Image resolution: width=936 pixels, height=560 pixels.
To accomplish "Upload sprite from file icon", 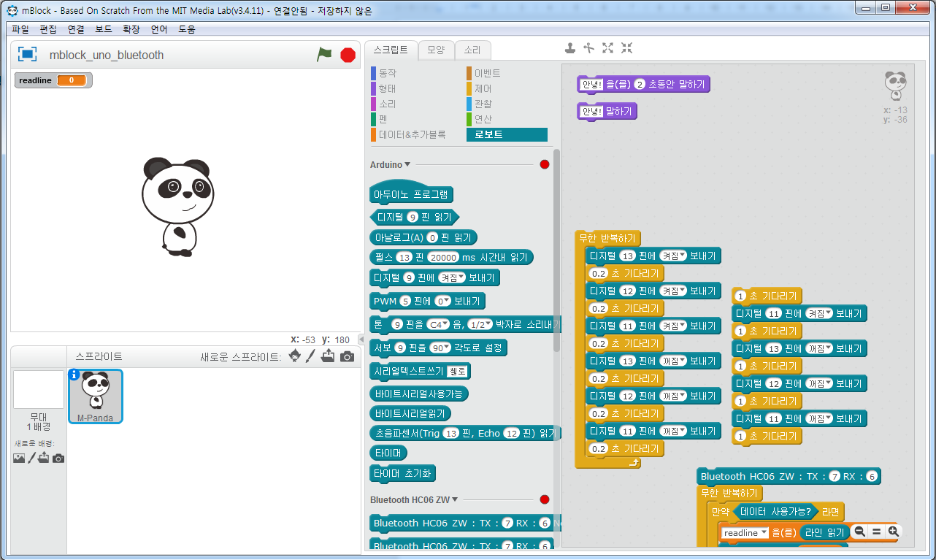I will coord(328,356).
